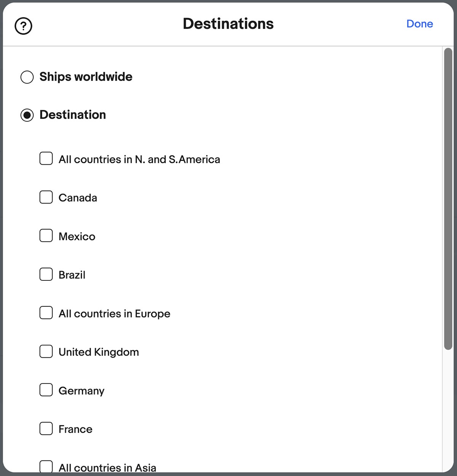
Task: Enable the Mexico checkbox
Action: click(46, 236)
